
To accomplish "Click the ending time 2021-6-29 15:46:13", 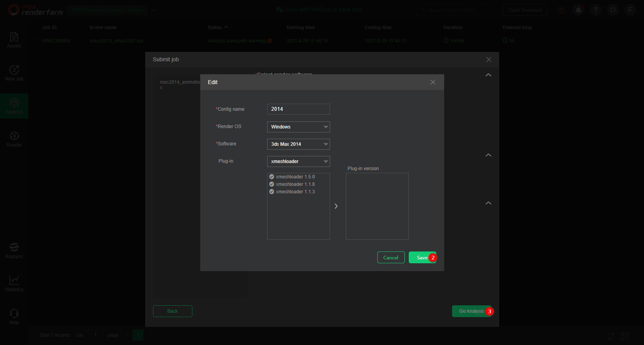I will tap(386, 41).
